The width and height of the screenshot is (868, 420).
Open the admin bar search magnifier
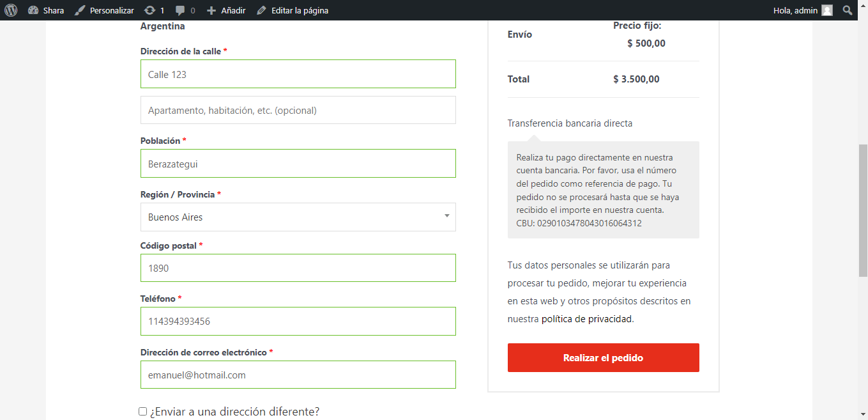click(848, 10)
